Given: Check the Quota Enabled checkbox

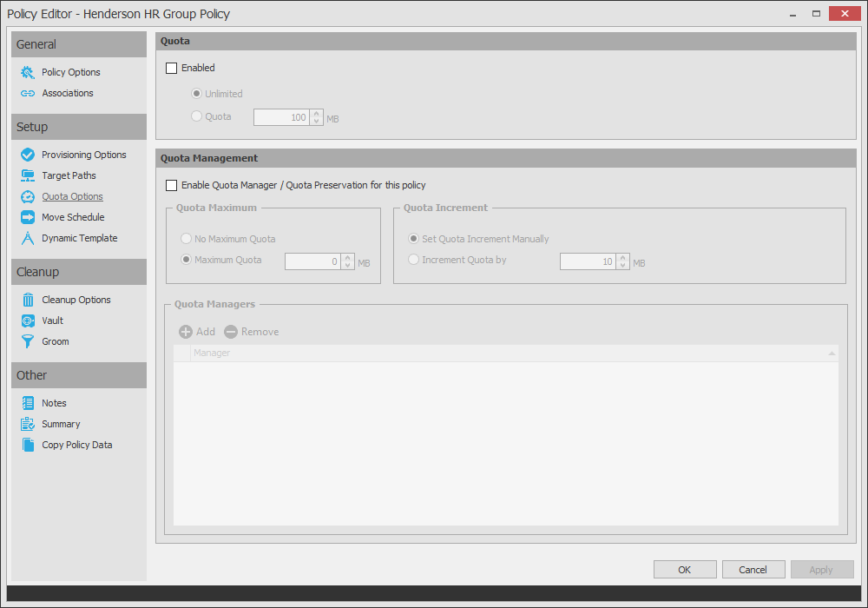Looking at the screenshot, I should click(172, 68).
